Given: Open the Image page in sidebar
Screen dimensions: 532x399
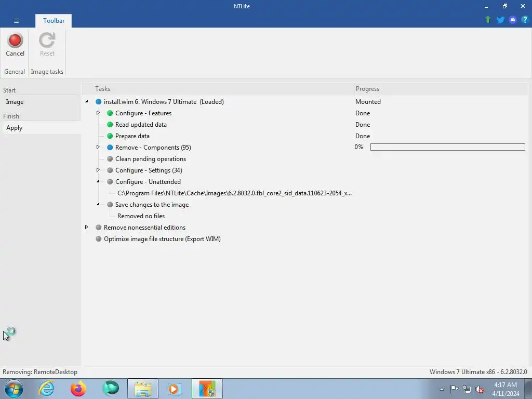Looking at the screenshot, I should [15, 102].
